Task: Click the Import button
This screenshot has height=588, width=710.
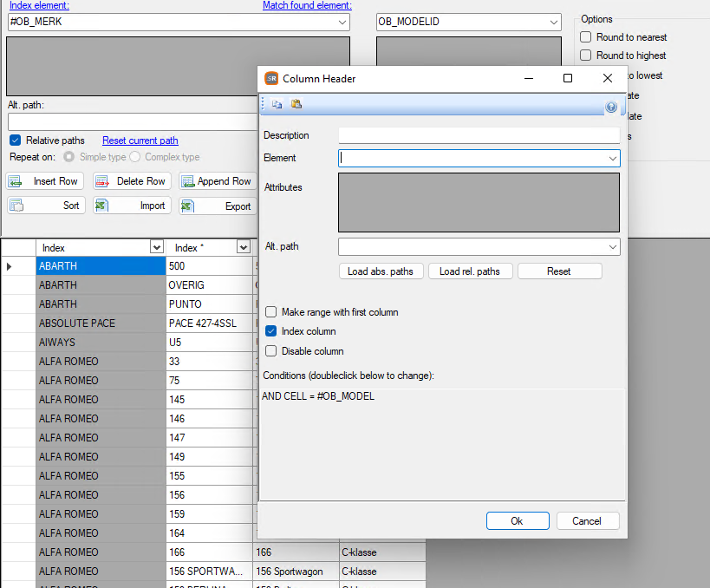Action: 133,206
